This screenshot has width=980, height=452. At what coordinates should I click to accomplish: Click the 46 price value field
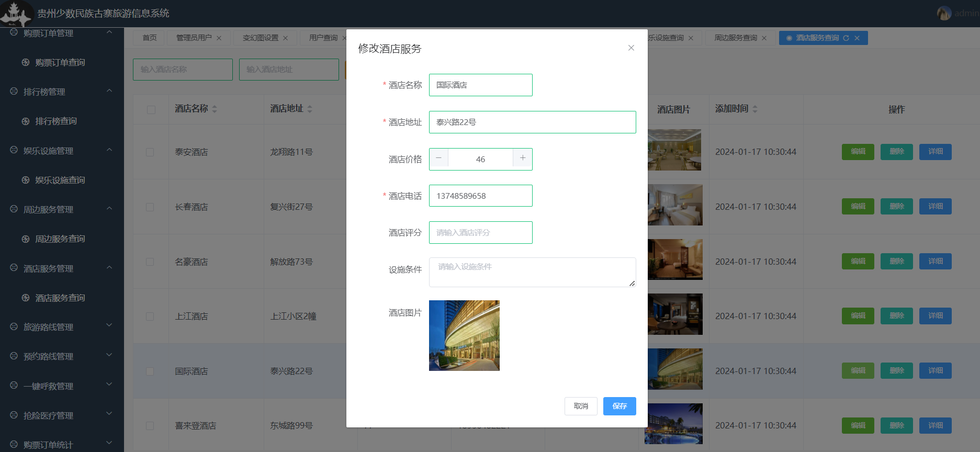(x=480, y=159)
